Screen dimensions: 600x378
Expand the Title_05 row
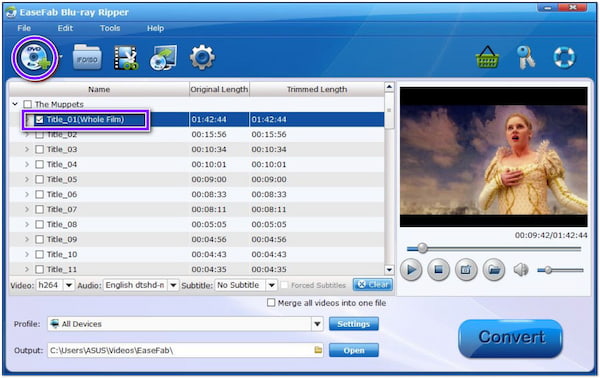[27, 179]
